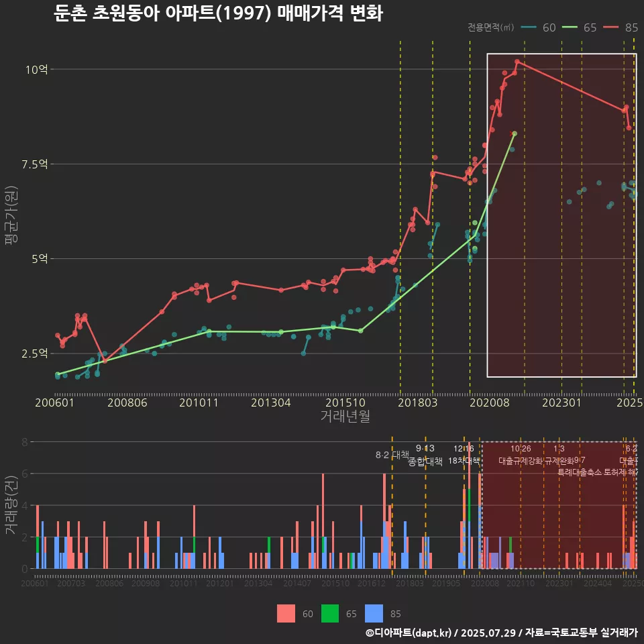Click the 거래년월 x-axis title
The width and height of the screenshot is (644, 644).
345,416
